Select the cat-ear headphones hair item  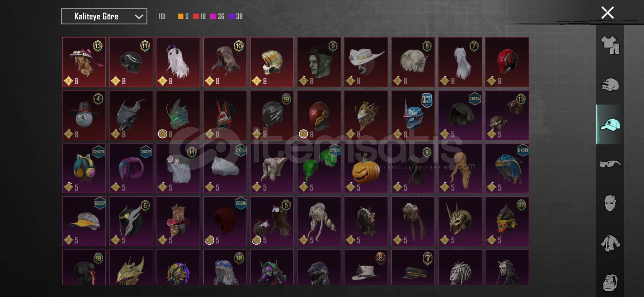[84, 168]
